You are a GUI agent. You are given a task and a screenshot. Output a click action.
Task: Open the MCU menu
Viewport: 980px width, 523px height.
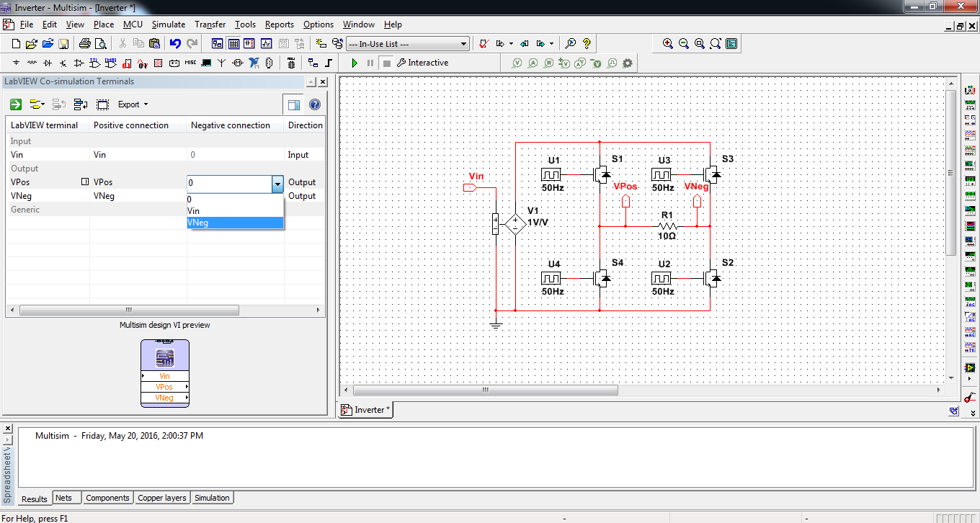coord(133,24)
